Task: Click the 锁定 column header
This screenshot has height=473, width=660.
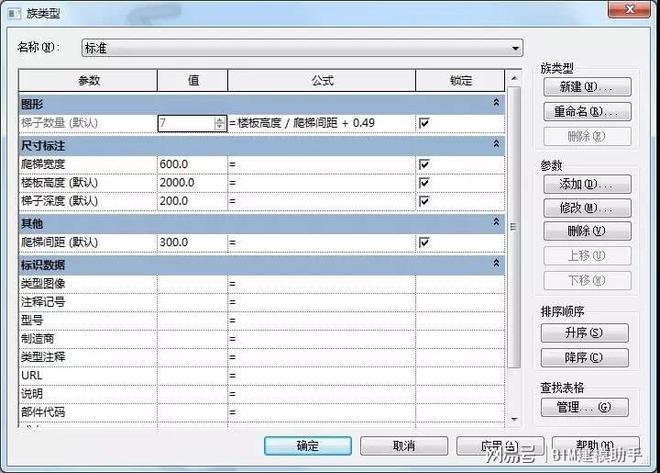Action: (x=460, y=80)
